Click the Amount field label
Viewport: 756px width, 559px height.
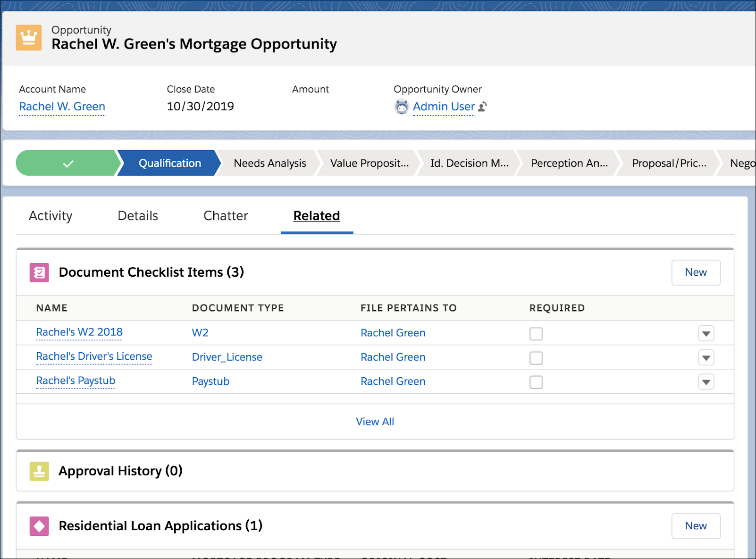click(x=311, y=89)
